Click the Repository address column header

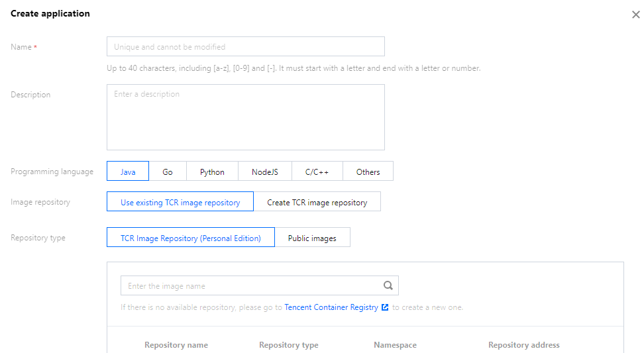point(523,345)
